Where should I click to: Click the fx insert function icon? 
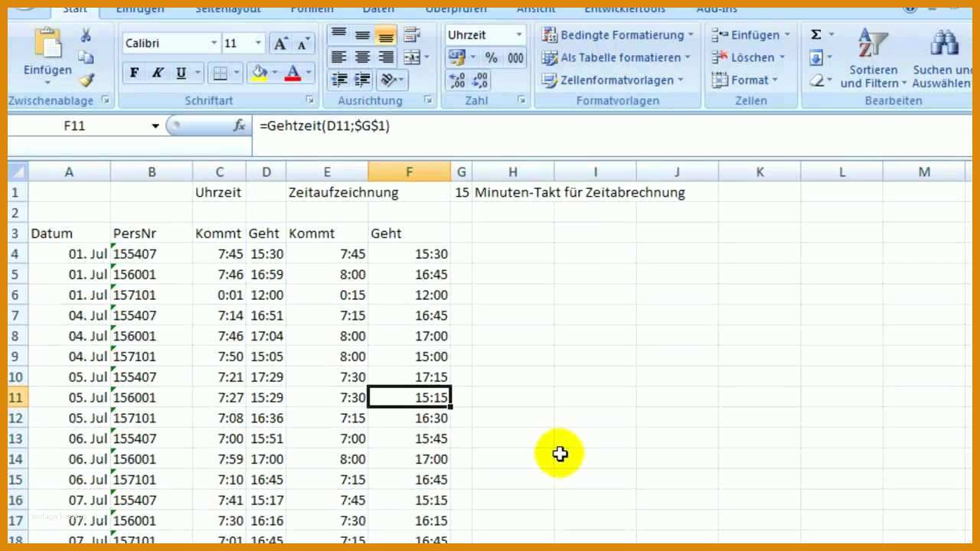(240, 126)
